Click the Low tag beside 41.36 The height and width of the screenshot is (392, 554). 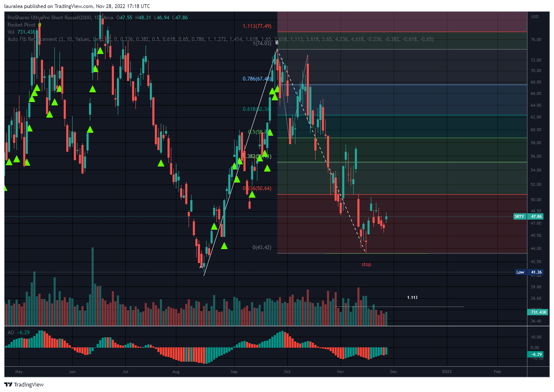[520, 272]
